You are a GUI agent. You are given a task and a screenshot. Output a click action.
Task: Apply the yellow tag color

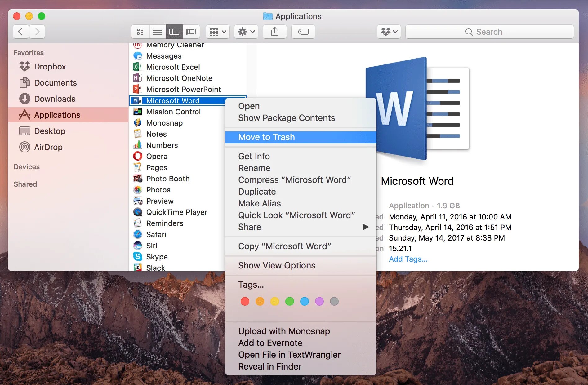(275, 301)
